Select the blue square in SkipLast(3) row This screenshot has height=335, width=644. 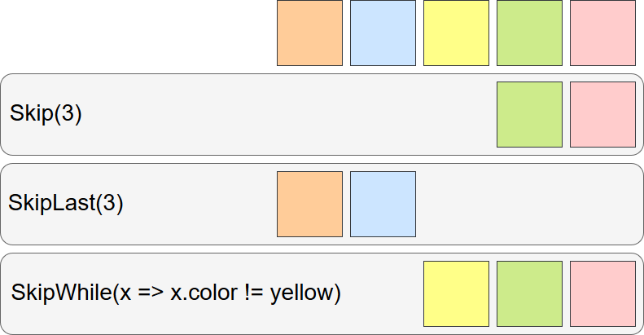(383, 205)
